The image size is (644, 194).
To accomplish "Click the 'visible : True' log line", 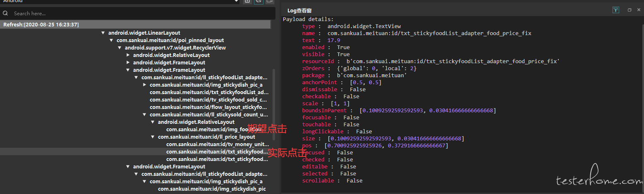I will [x=326, y=54].
